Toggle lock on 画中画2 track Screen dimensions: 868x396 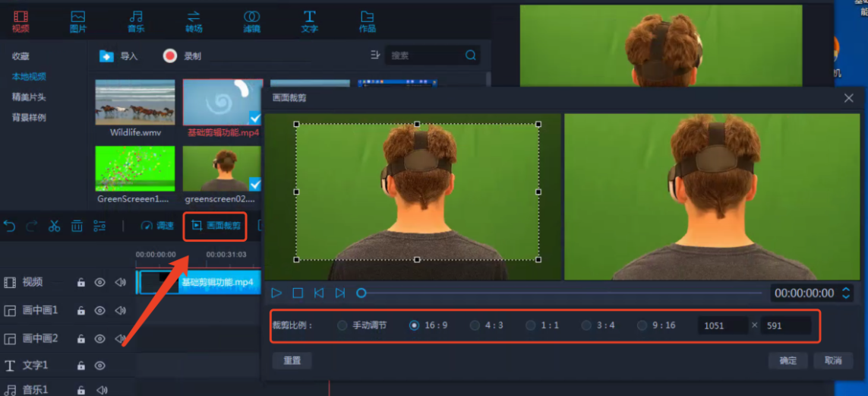pyautogui.click(x=80, y=338)
